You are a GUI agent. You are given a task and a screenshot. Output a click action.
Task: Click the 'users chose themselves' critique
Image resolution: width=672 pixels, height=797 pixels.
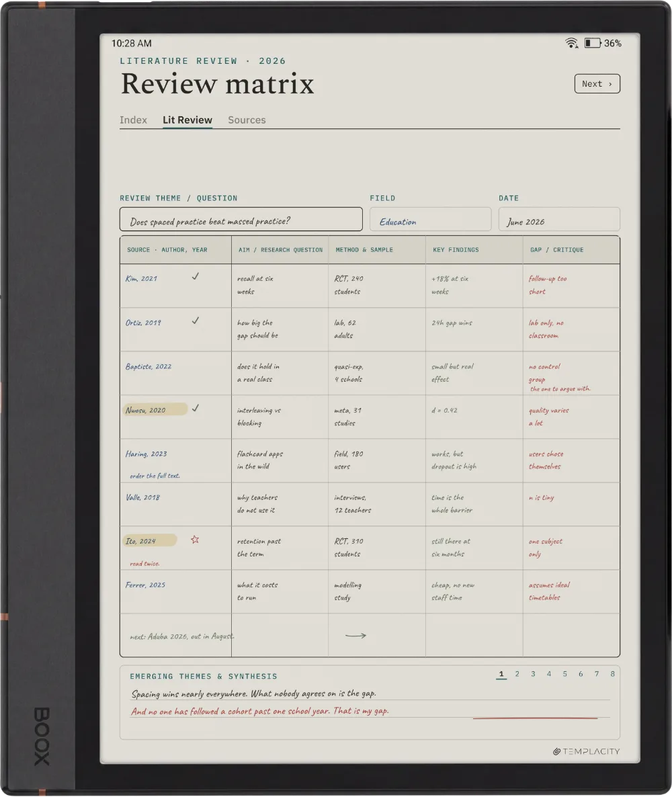[x=546, y=460]
